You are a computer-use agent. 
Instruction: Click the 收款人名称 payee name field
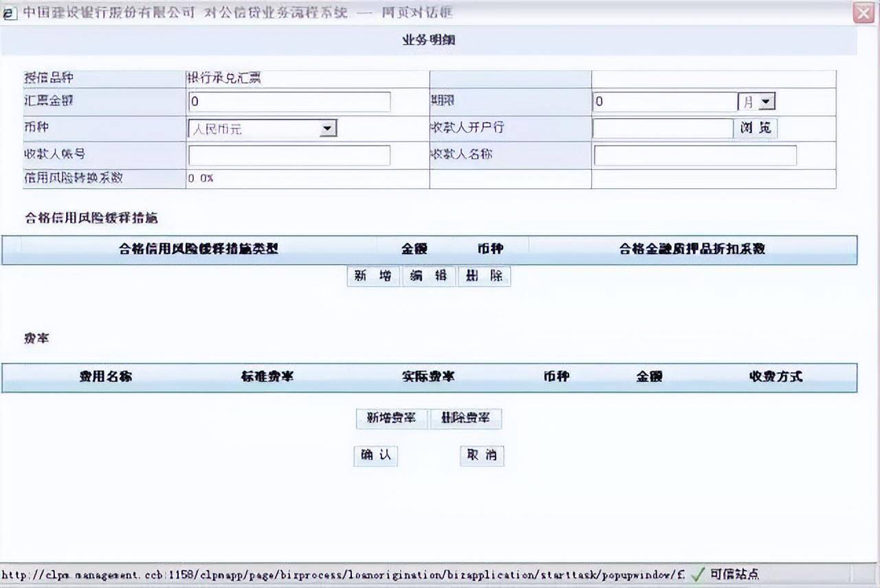click(696, 155)
